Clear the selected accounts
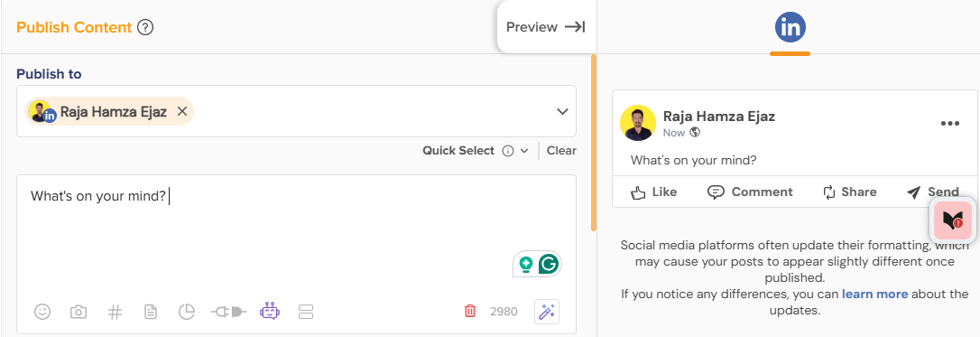The width and height of the screenshot is (980, 337). tap(561, 151)
